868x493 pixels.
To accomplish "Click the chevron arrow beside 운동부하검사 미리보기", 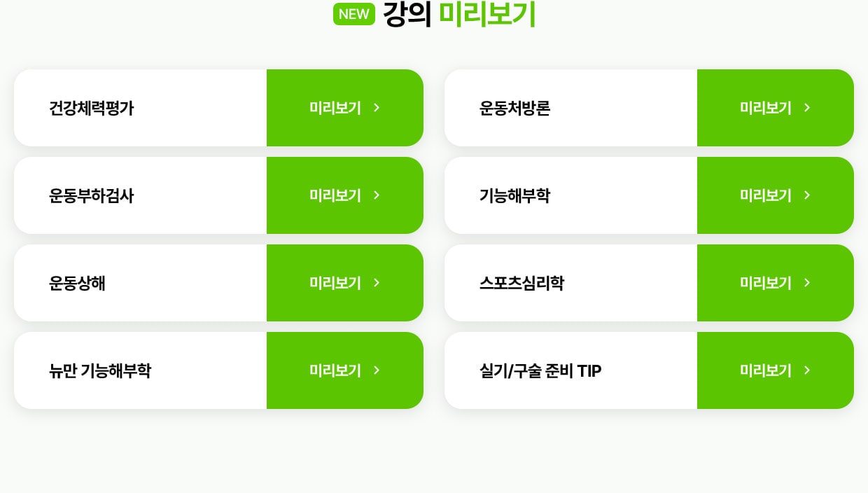I will pos(376,195).
